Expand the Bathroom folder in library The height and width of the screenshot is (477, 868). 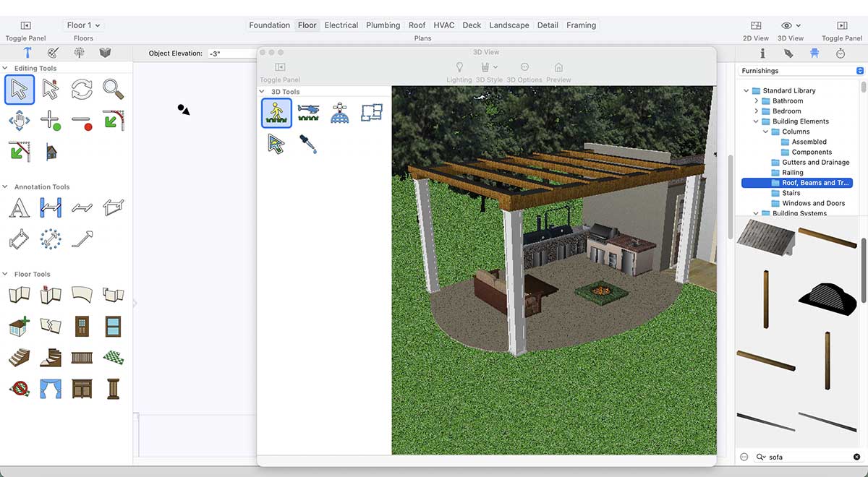757,101
